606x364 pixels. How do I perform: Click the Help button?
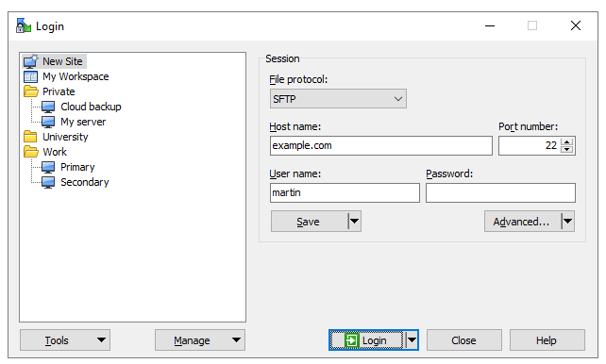pyautogui.click(x=547, y=340)
